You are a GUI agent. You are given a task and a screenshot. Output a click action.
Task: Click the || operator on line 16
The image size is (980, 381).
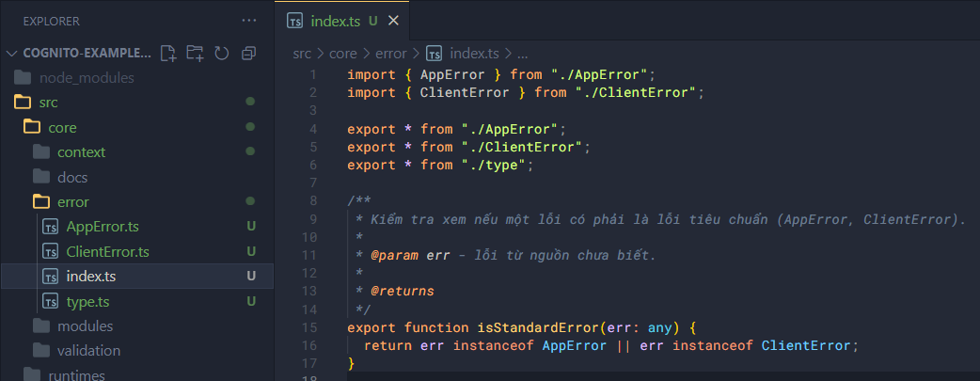click(624, 345)
